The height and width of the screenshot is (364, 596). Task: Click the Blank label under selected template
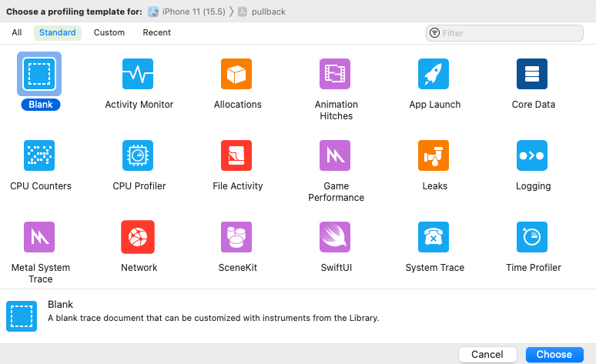point(41,105)
